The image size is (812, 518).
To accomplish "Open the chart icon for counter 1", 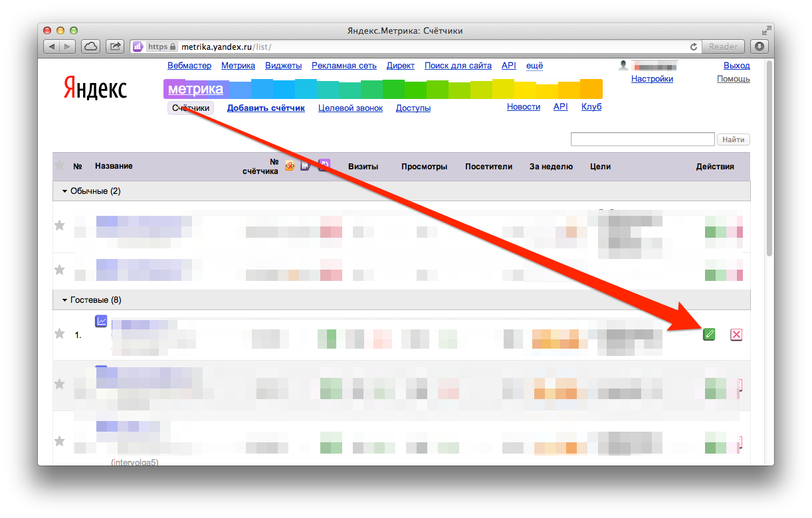I will click(102, 321).
